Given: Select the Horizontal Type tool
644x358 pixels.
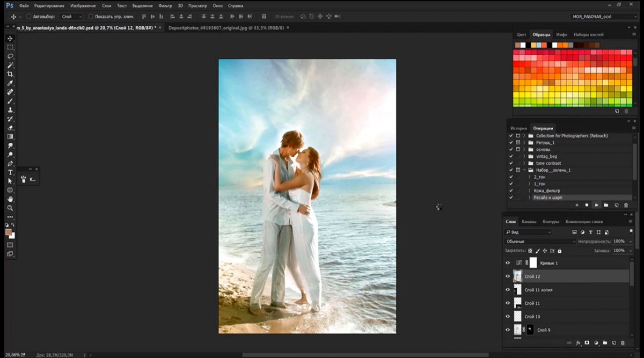Looking at the screenshot, I should (10, 172).
